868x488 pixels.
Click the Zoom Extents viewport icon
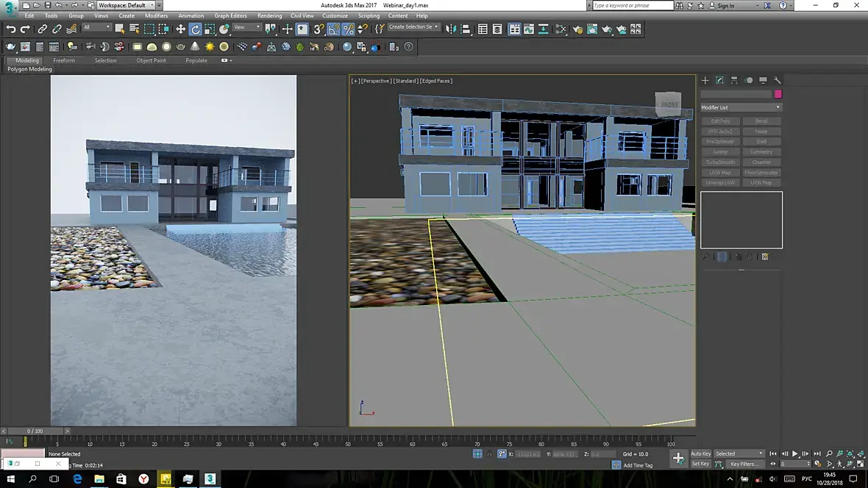point(850,454)
